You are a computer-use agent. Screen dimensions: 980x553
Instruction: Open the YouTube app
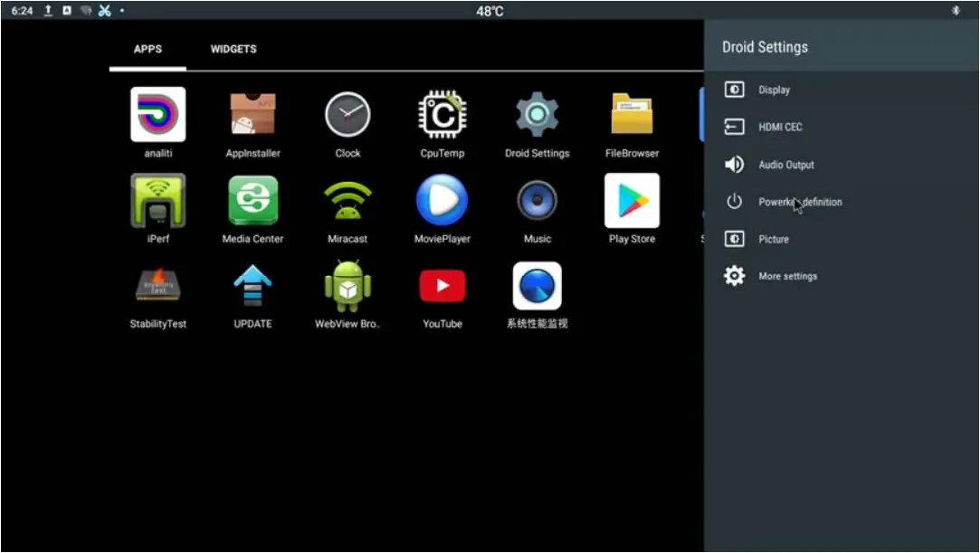(x=442, y=284)
